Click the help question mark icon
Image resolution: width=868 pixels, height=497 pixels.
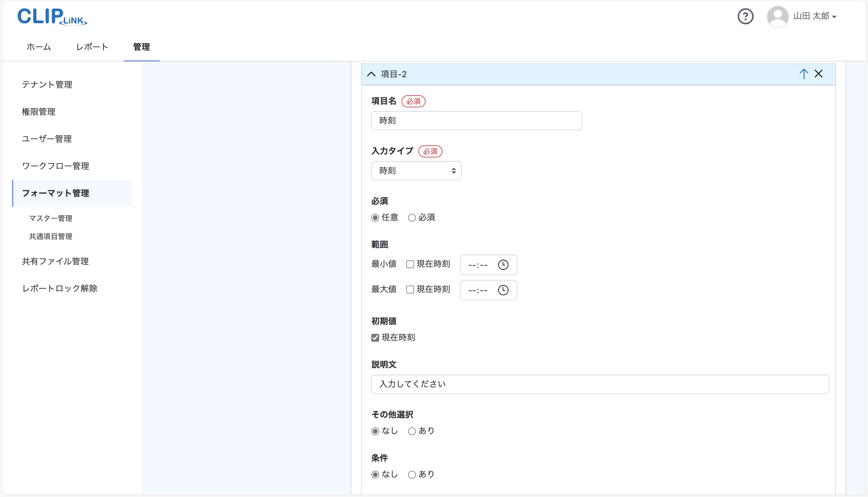click(745, 16)
